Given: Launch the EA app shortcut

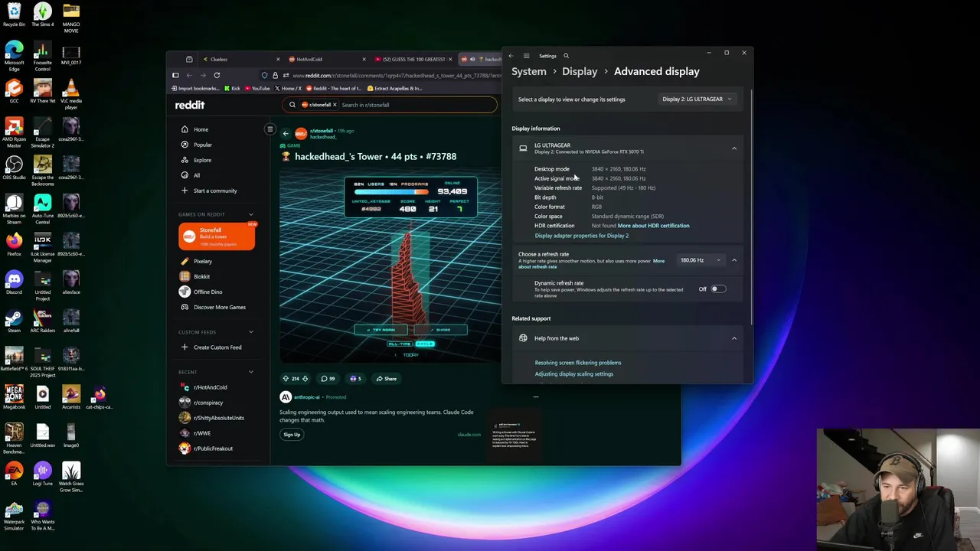Looking at the screenshot, I should (14, 474).
